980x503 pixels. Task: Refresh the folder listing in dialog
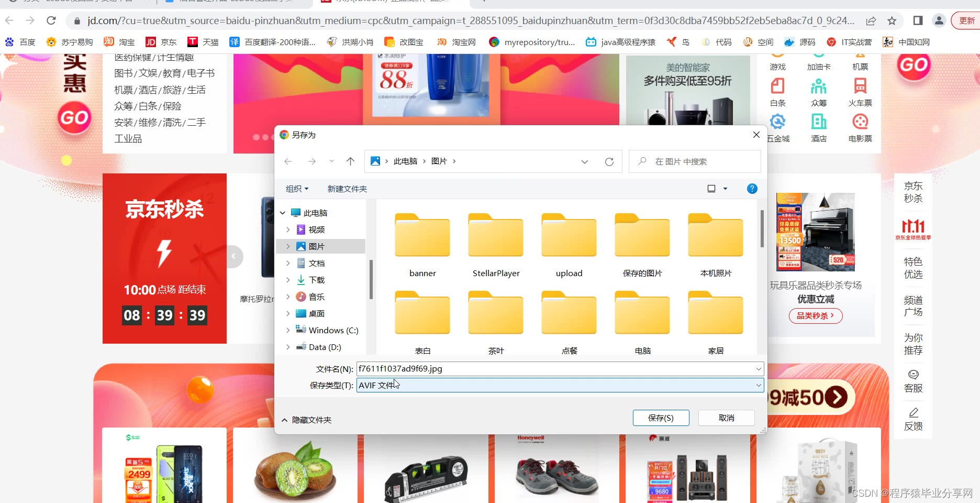pyautogui.click(x=609, y=161)
